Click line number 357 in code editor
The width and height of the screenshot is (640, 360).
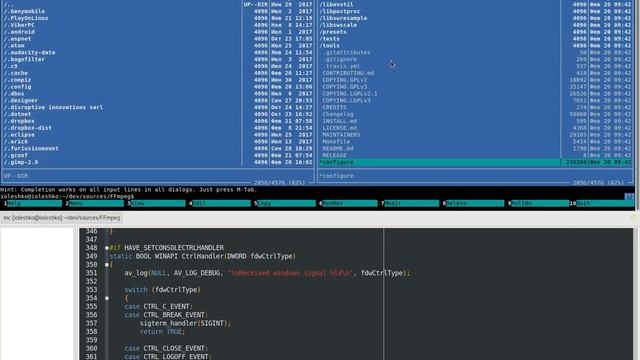91,323
